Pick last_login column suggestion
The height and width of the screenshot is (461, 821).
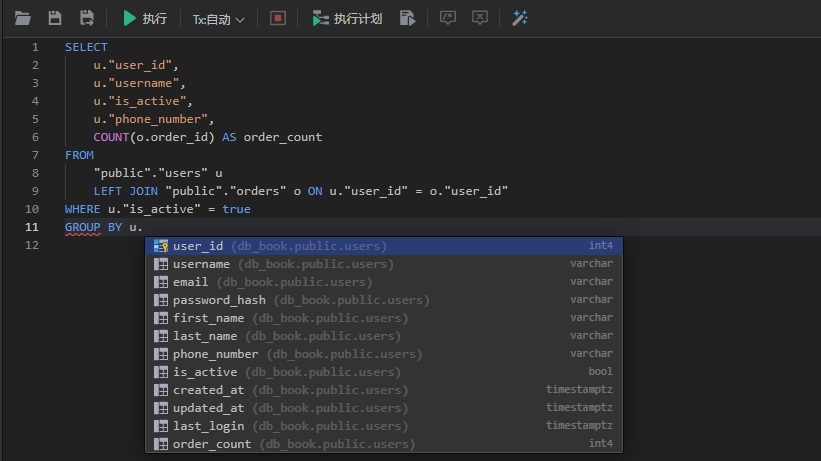point(384,426)
